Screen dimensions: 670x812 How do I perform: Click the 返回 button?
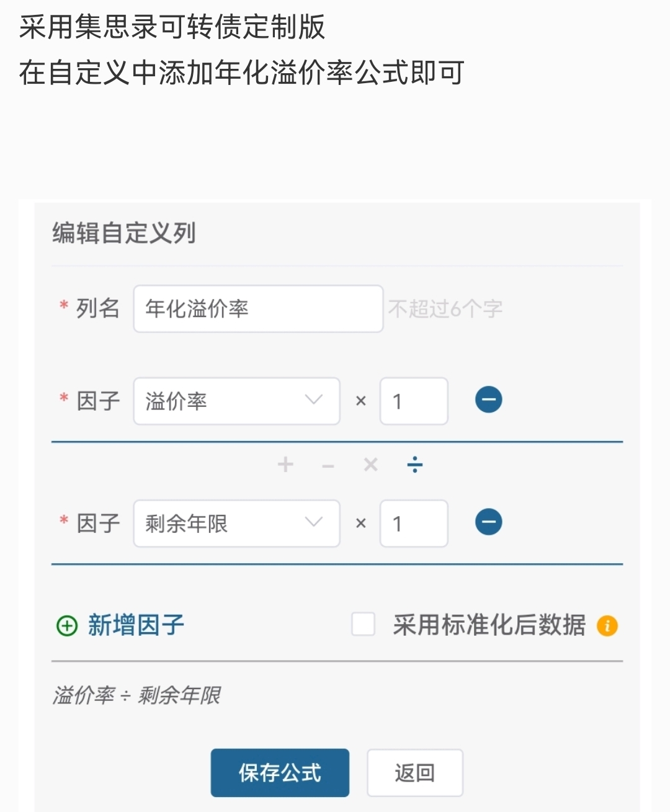pyautogui.click(x=414, y=772)
